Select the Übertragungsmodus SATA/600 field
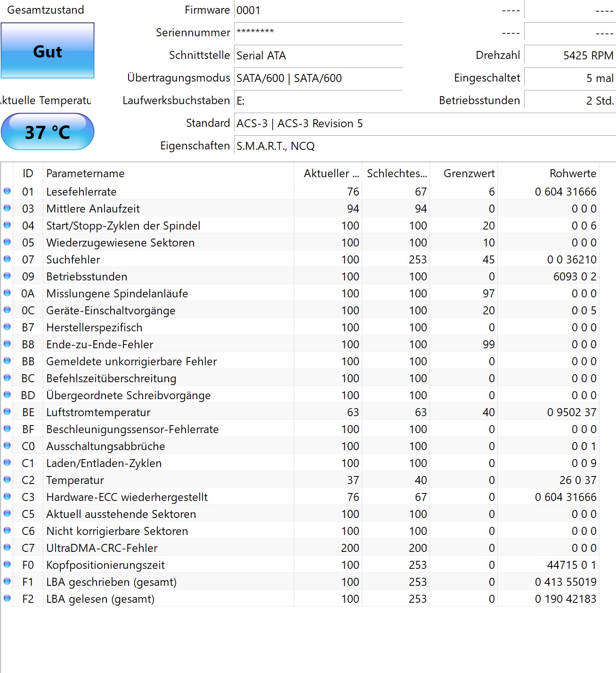Image resolution: width=616 pixels, height=673 pixels. tap(318, 78)
